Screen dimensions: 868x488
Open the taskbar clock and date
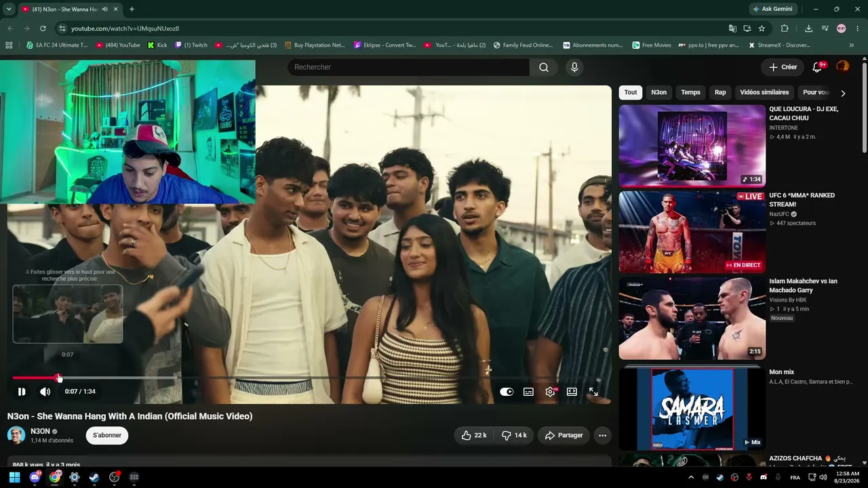click(848, 477)
